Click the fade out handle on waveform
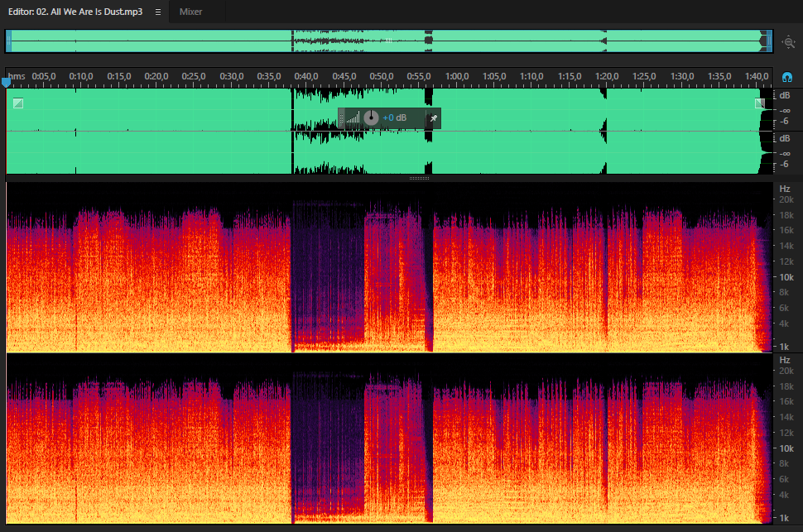Viewport: 803px width, 532px height. 760,103
